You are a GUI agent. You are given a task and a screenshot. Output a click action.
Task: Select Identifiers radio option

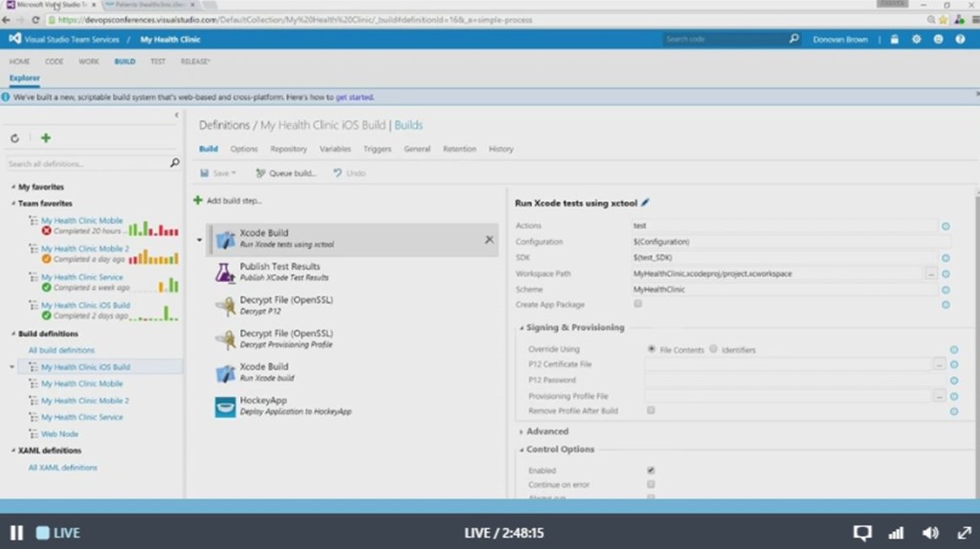[x=713, y=349]
